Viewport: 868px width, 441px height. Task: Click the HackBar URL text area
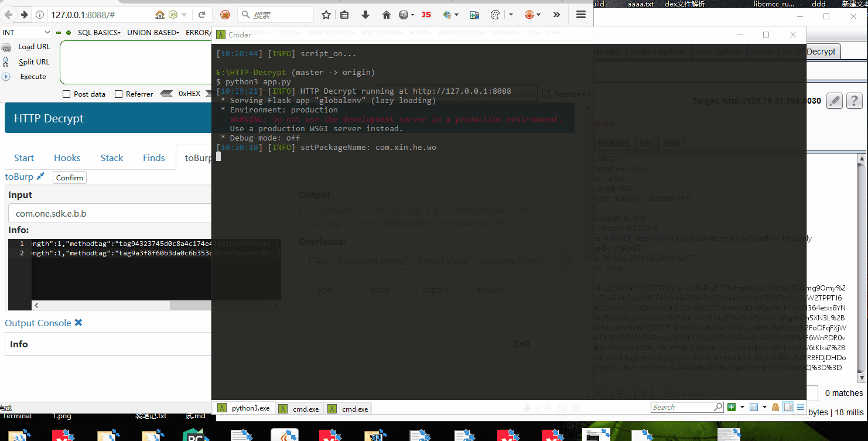(x=136, y=63)
